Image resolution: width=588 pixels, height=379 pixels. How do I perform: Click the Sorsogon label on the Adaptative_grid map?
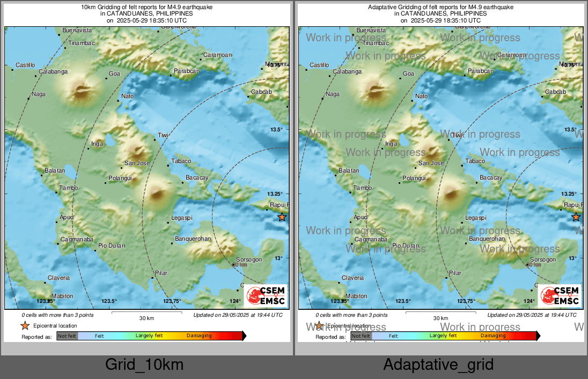542,259
